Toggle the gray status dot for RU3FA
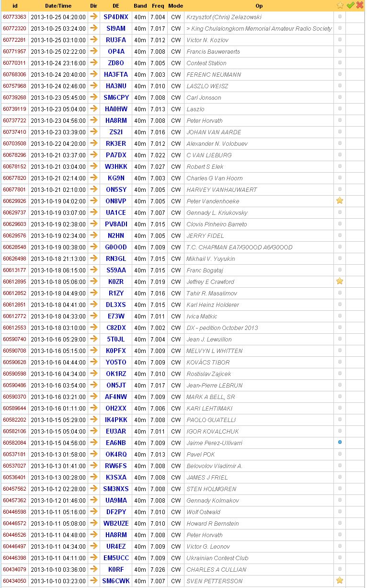 tap(340, 39)
